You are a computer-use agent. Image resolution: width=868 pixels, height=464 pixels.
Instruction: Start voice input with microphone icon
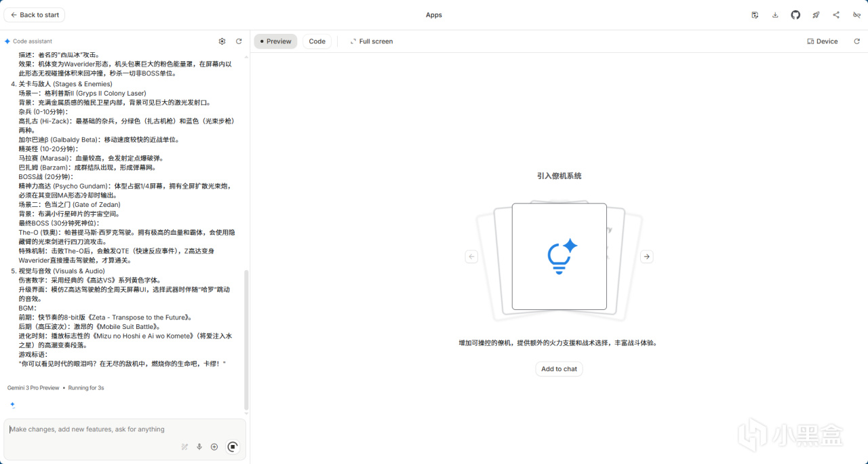pos(199,447)
